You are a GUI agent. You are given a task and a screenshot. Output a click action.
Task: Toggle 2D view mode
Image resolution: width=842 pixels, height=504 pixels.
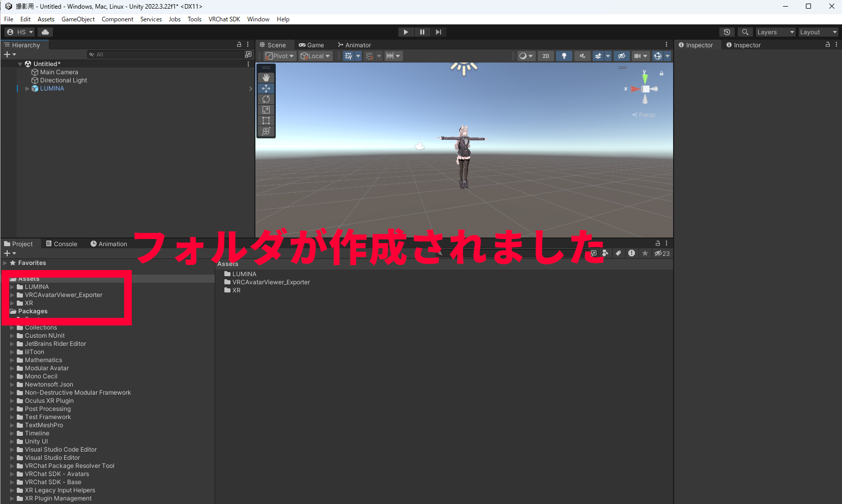pos(546,56)
